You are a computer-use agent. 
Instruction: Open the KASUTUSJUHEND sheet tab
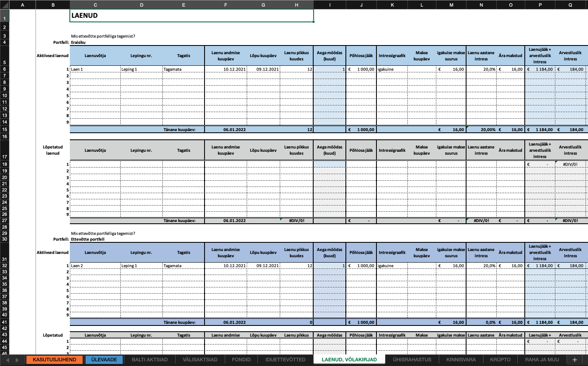click(x=54, y=360)
